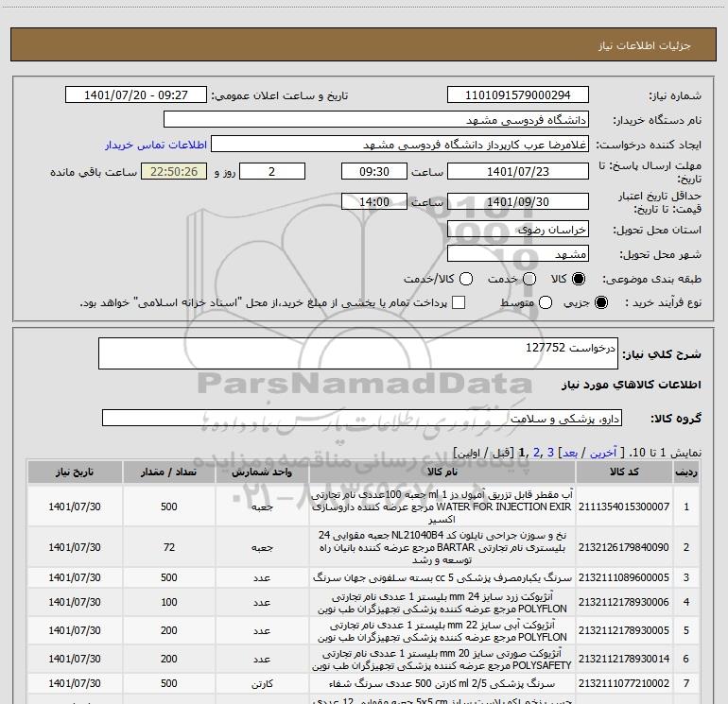
Task: Check the Islamic treasury payment checkbox
Action: click(x=459, y=302)
